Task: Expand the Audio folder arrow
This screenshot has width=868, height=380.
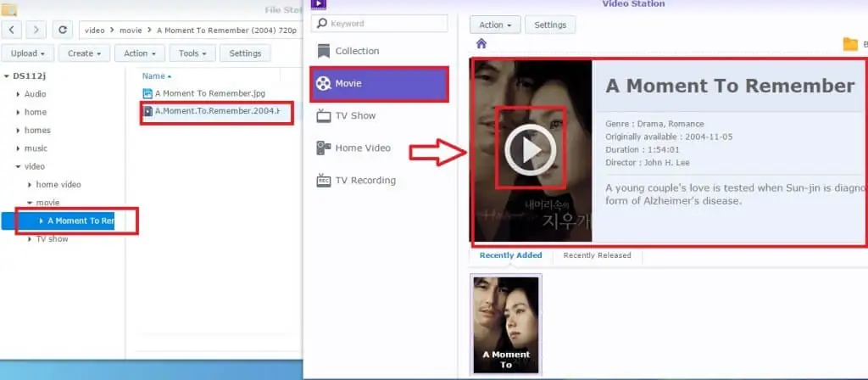Action: tap(19, 94)
